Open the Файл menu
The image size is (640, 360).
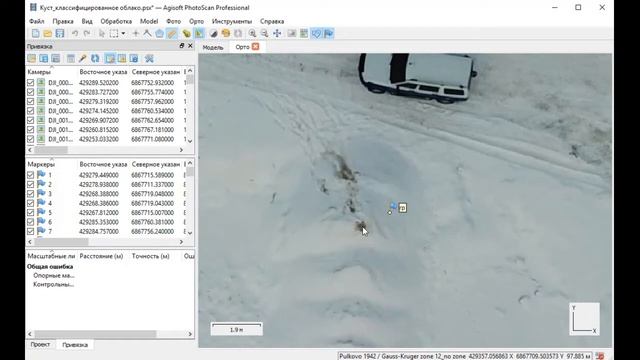click(37, 21)
